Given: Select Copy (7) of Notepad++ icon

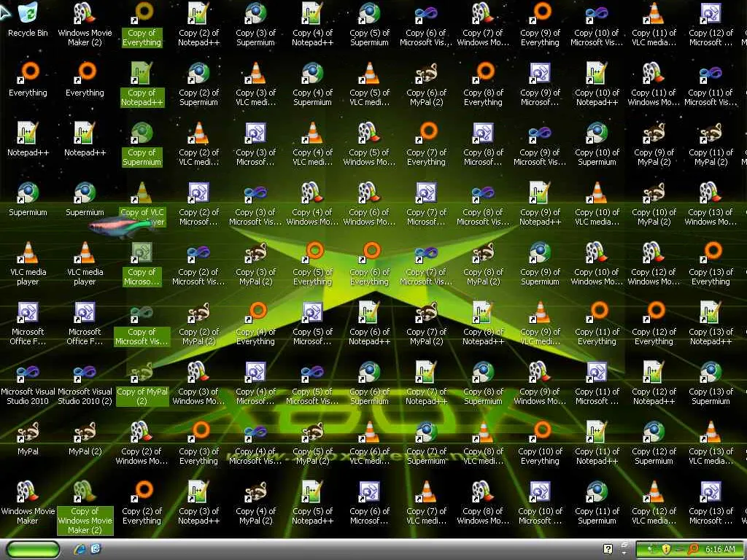Looking at the screenshot, I should (426, 382).
